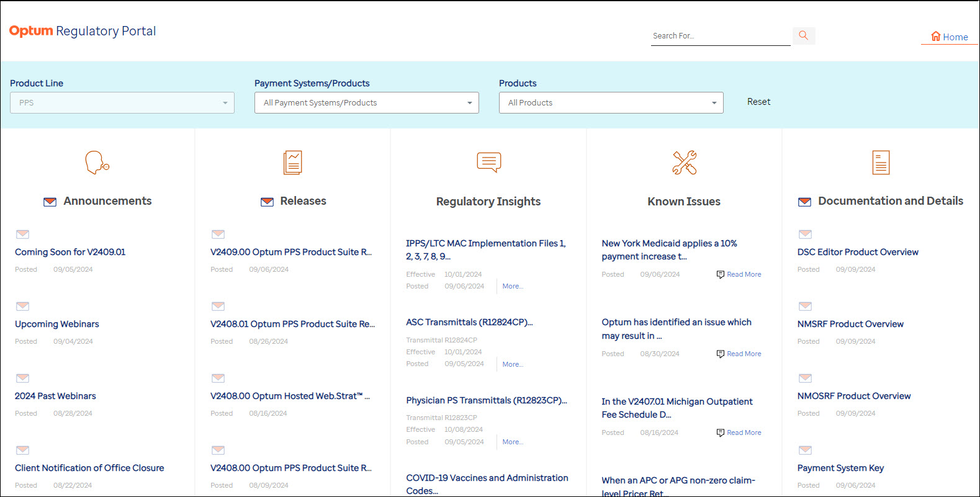Open NMOSRF Product Overview document

click(854, 396)
